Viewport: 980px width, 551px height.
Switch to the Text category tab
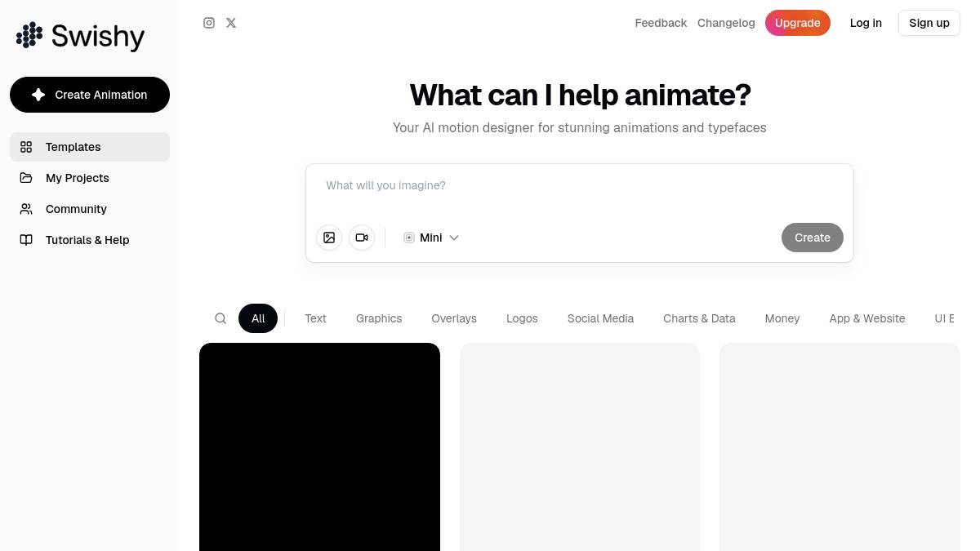pos(315,318)
